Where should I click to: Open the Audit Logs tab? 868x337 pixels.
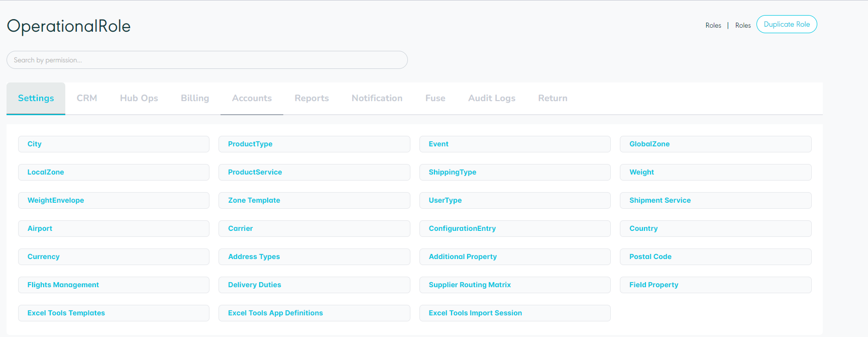(x=492, y=99)
